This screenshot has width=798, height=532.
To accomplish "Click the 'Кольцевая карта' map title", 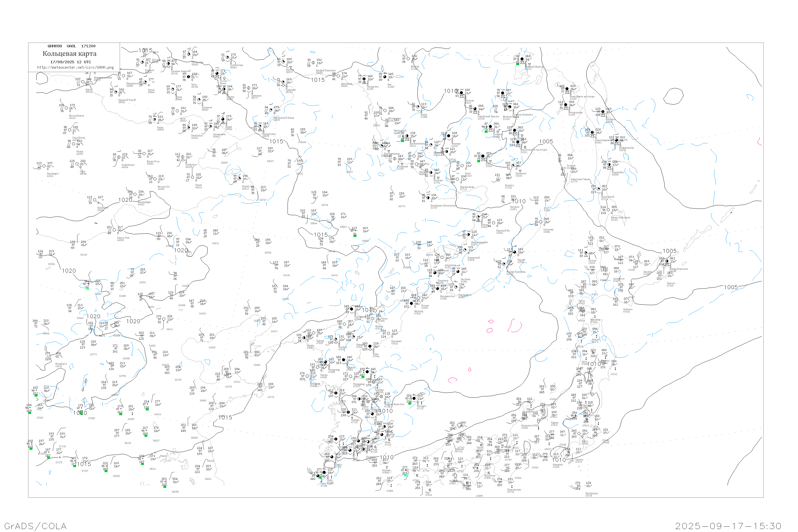I will 69,54.
